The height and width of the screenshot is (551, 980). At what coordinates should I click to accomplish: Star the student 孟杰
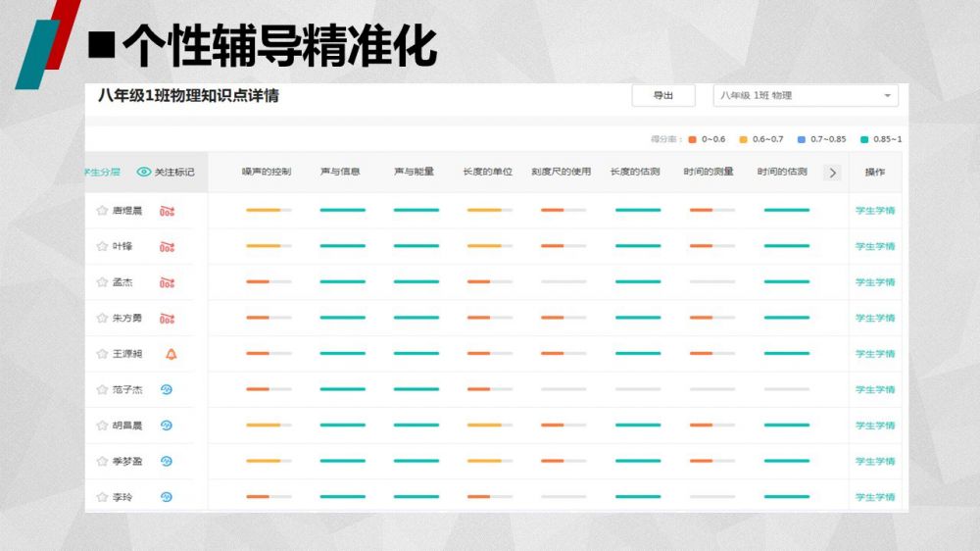pos(102,282)
